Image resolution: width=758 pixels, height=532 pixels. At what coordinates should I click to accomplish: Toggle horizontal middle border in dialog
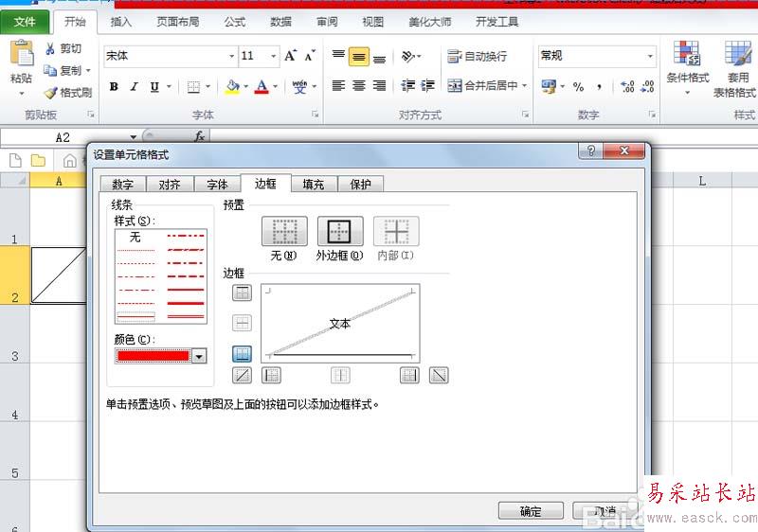click(x=242, y=323)
